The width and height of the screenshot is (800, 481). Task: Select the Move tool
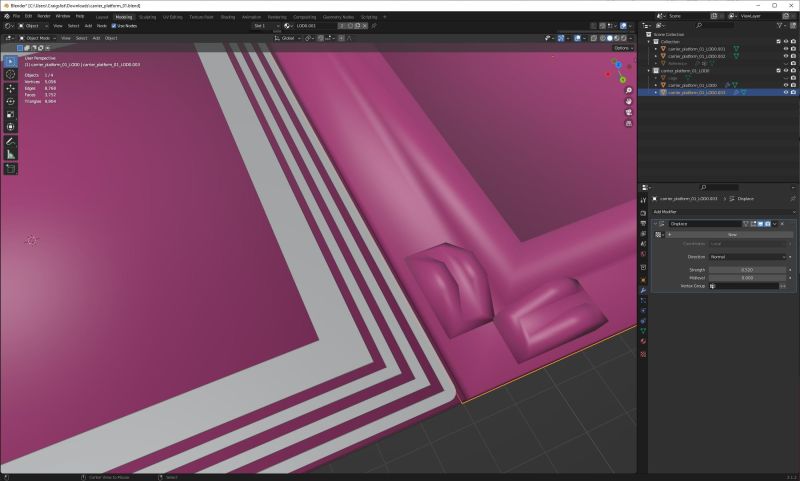[10, 89]
